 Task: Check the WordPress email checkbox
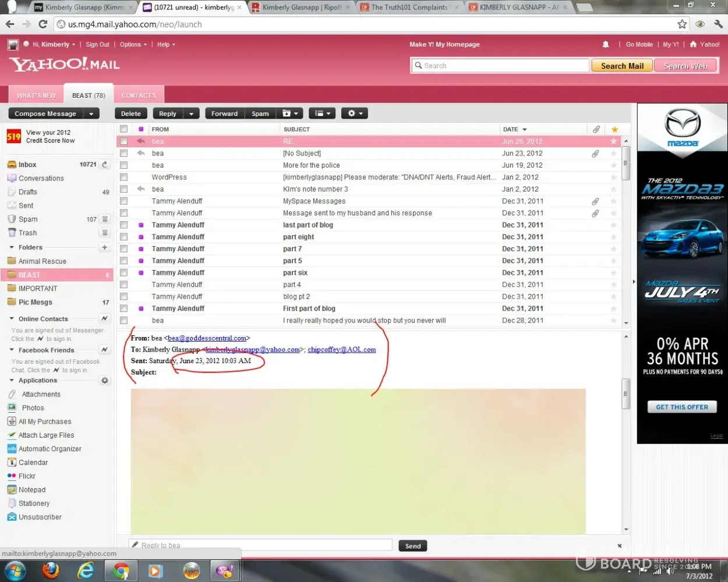click(x=124, y=178)
